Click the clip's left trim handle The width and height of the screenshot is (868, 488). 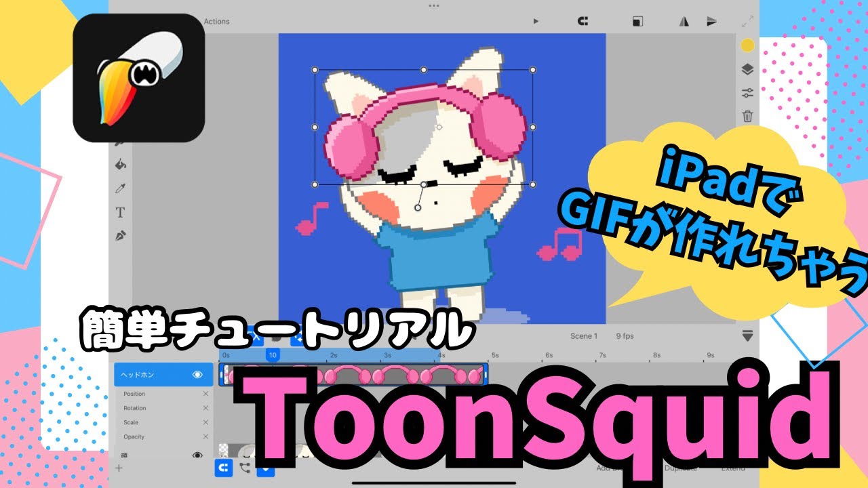(221, 375)
